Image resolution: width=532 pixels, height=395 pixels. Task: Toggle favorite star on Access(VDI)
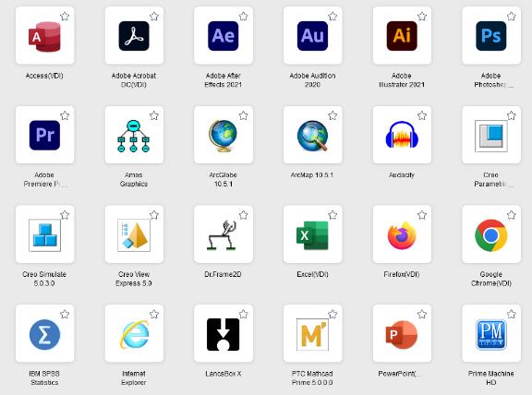coord(65,16)
